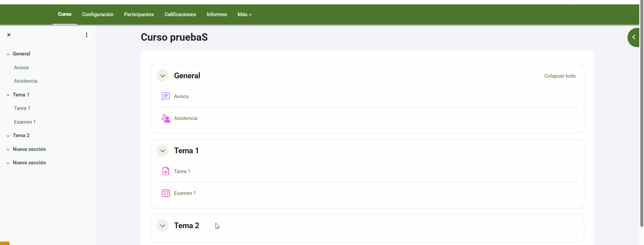Viewport: 644px width, 245px height.
Task: Click the Examen 1 quiz icon
Action: 166,193
